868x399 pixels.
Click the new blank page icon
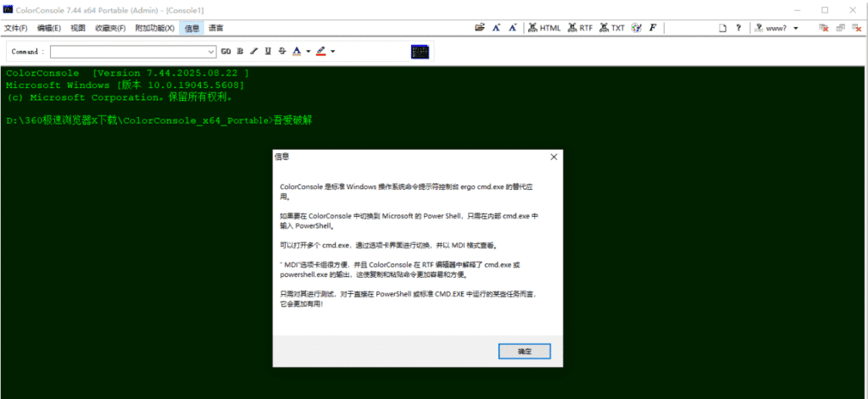(x=722, y=28)
